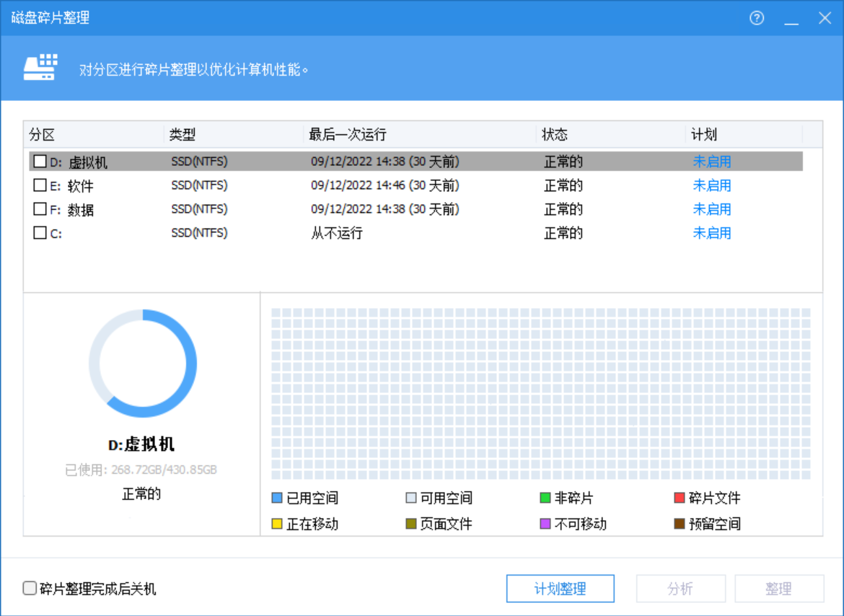The image size is (844, 616).
Task: Open 未启用 schedule link for E: 软件
Action: pos(711,185)
